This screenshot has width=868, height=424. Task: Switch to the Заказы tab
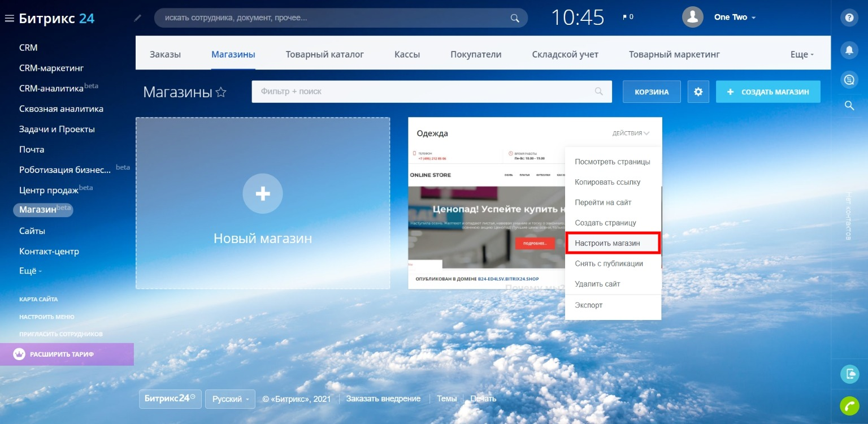pyautogui.click(x=165, y=55)
